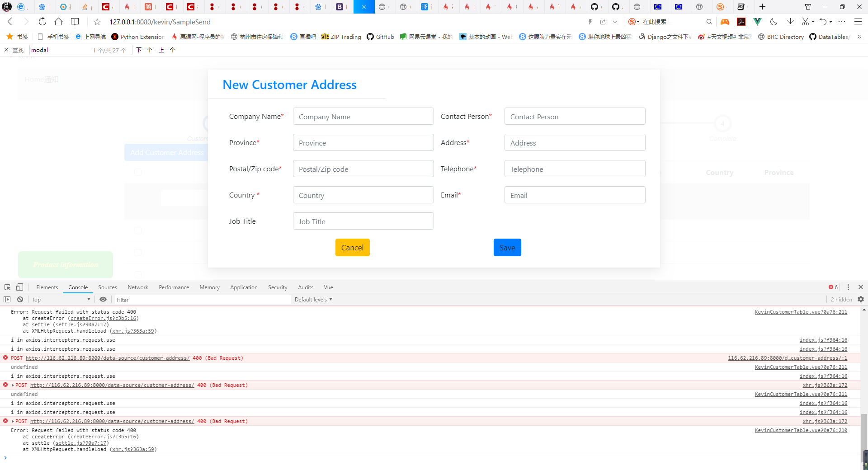Click the undo closed-tab arrow icon

tap(823, 22)
